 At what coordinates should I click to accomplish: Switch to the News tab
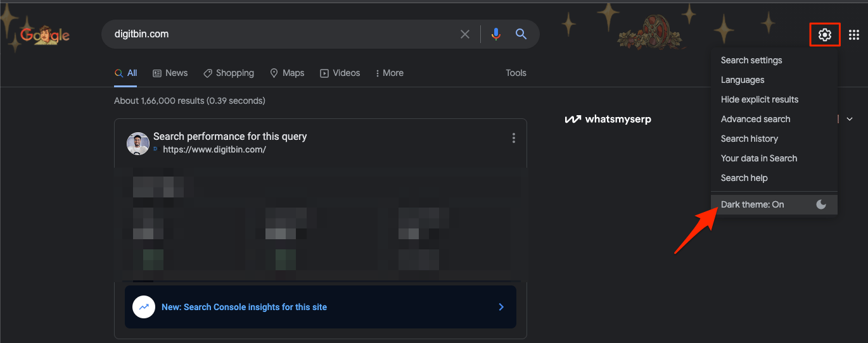pos(170,73)
